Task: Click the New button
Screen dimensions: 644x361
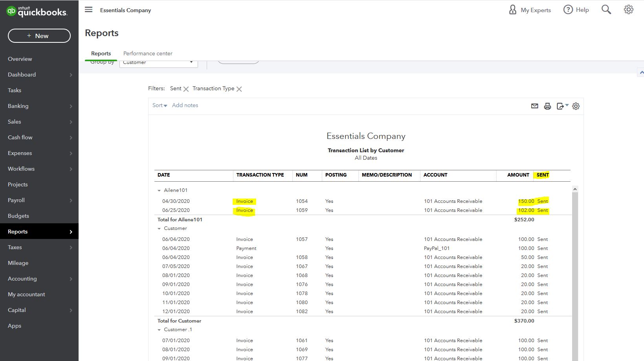Action: [39, 36]
